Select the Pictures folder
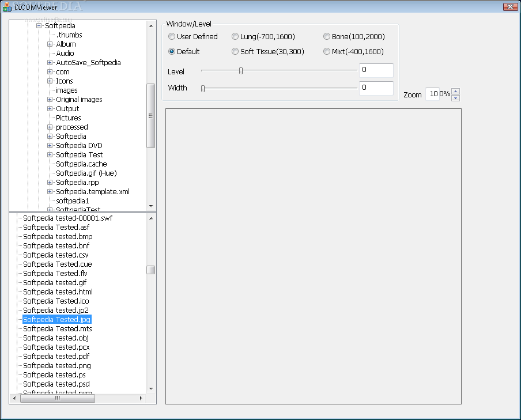This screenshot has height=420, width=521. [69, 118]
